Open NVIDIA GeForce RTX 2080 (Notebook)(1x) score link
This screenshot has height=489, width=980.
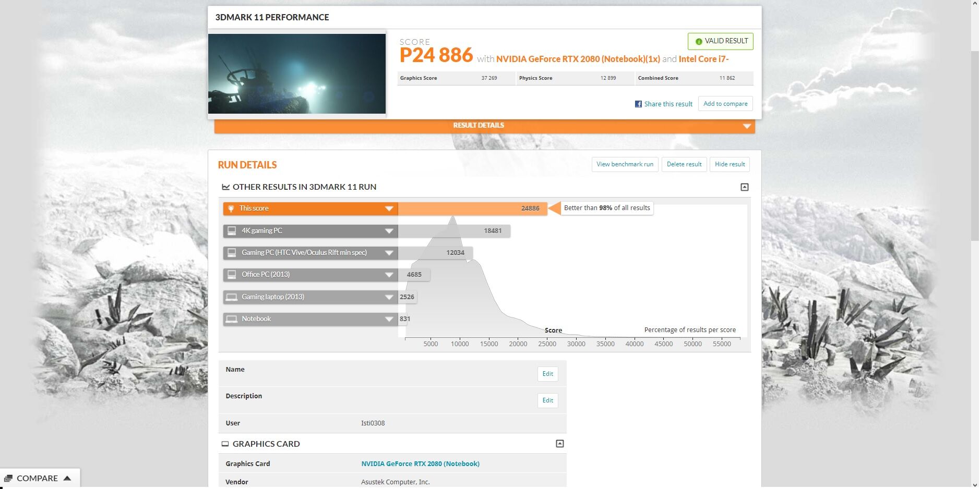(578, 59)
